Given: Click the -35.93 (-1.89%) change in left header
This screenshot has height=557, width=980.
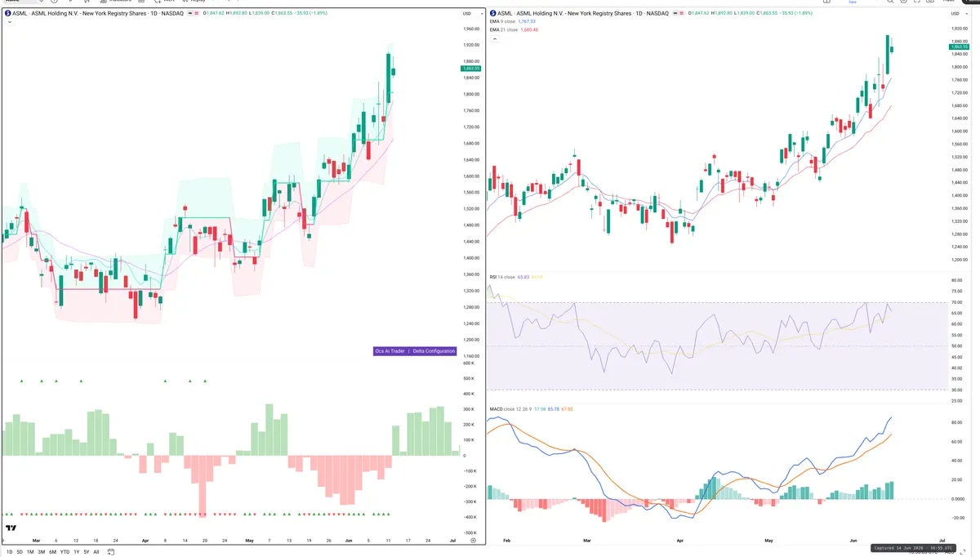Looking at the screenshot, I should point(311,13).
